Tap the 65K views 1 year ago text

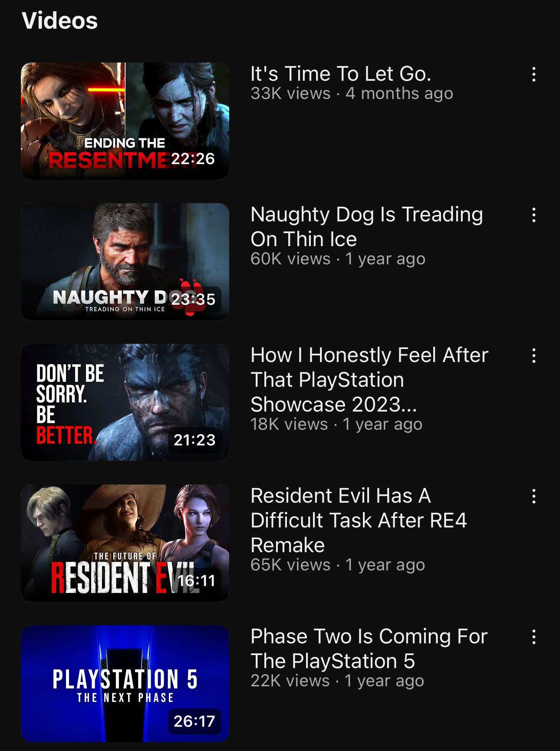338,565
